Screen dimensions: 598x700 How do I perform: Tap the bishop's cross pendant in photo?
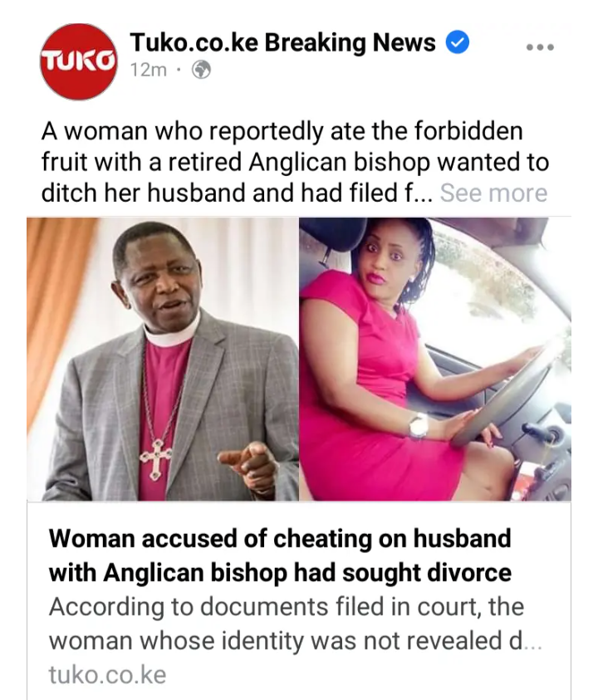pos(155,459)
